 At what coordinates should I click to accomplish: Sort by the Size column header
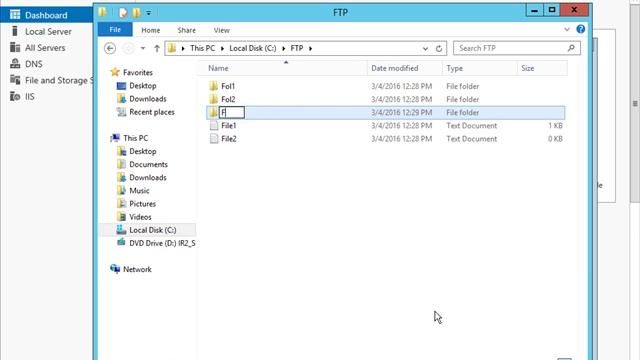542,68
